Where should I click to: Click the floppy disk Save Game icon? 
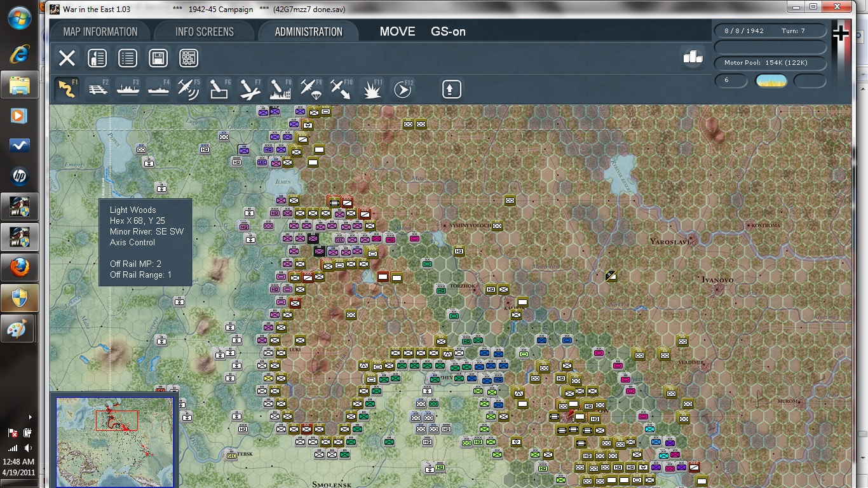coord(158,58)
